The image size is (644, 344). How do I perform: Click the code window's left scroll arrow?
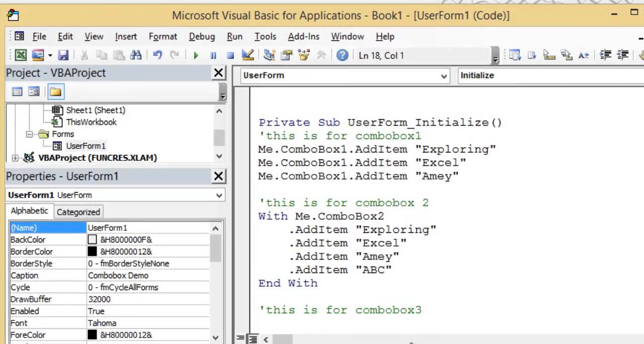266,339
